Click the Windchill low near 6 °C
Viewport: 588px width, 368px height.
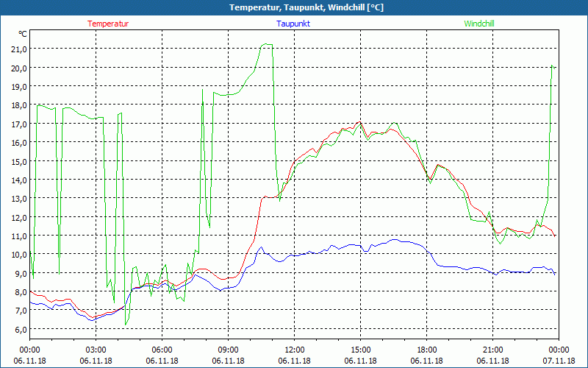[126, 325]
